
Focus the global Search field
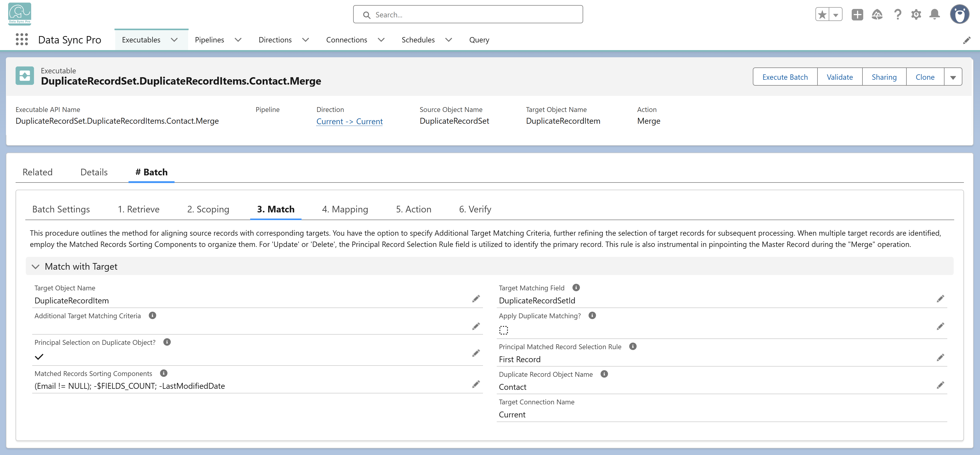(468, 15)
